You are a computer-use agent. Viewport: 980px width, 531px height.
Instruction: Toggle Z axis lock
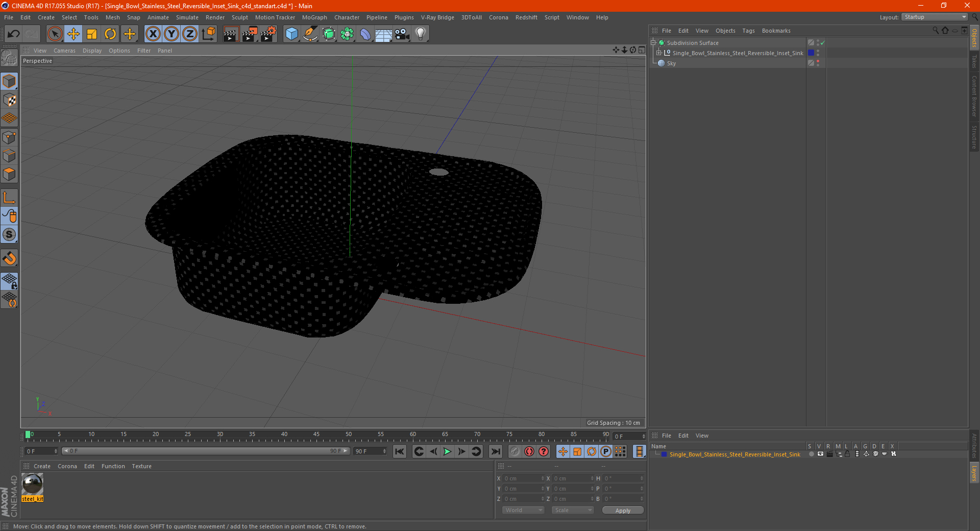pyautogui.click(x=190, y=34)
